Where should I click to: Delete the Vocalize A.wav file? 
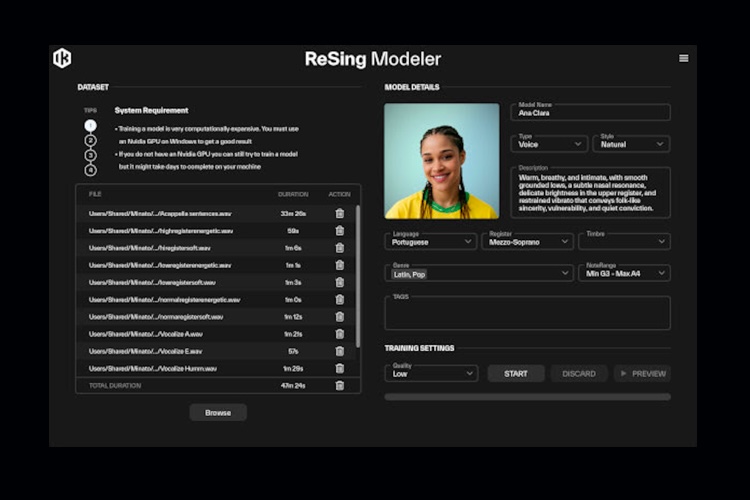(x=340, y=334)
